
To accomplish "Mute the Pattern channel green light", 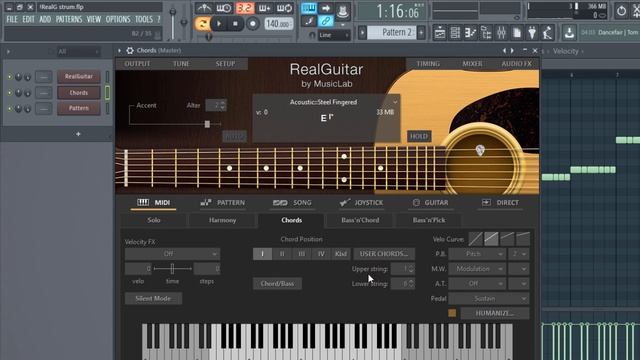I will point(10,109).
